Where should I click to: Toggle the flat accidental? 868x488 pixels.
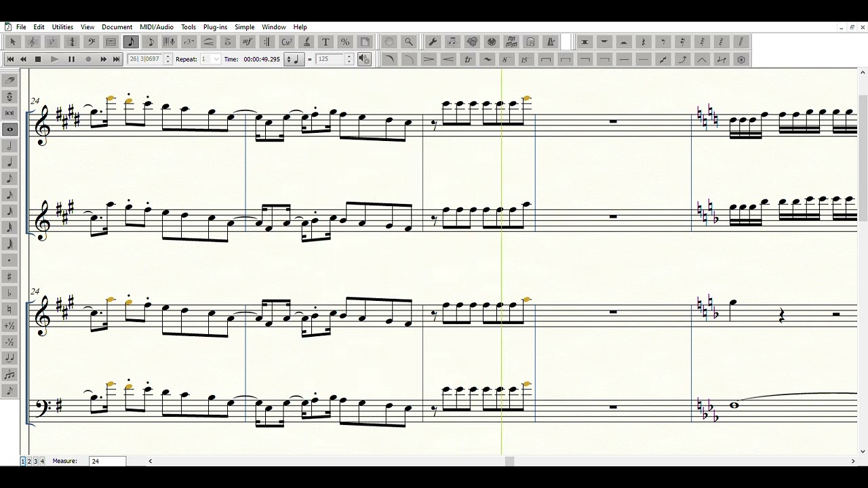(x=10, y=293)
